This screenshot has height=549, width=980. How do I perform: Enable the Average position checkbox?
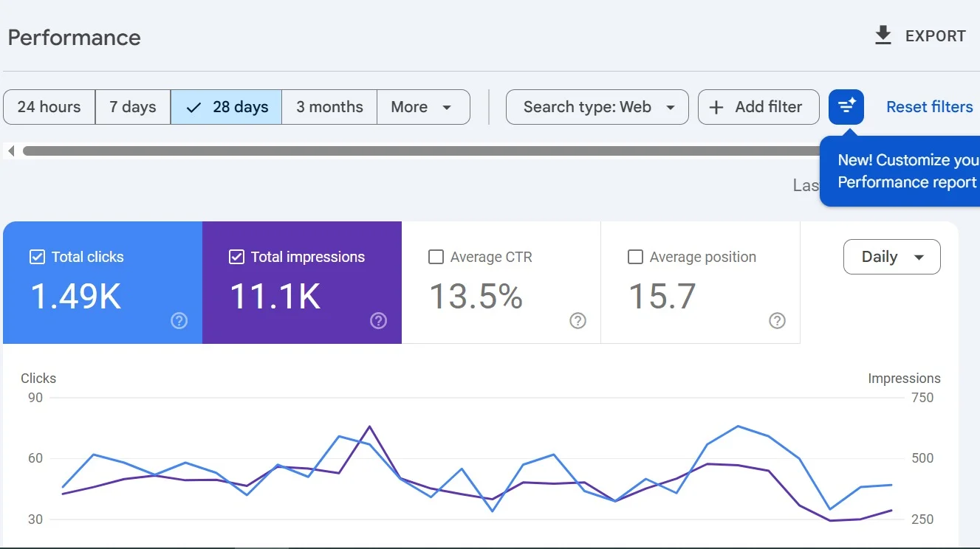click(x=635, y=257)
